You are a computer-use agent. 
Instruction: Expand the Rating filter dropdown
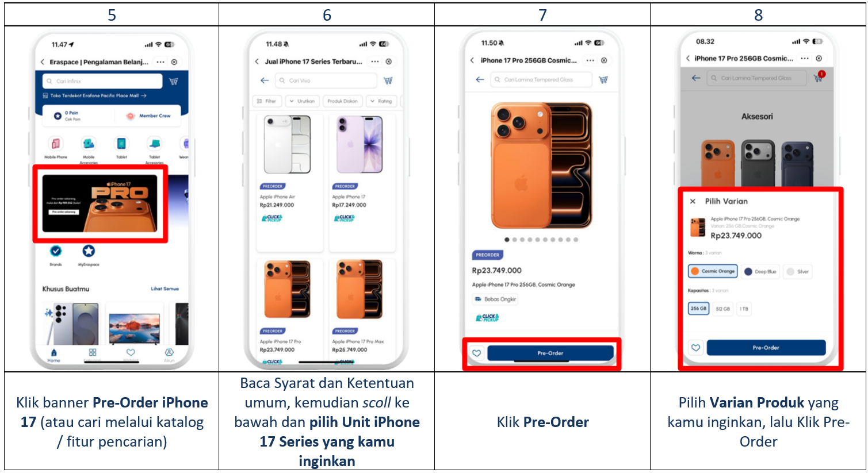(x=381, y=101)
